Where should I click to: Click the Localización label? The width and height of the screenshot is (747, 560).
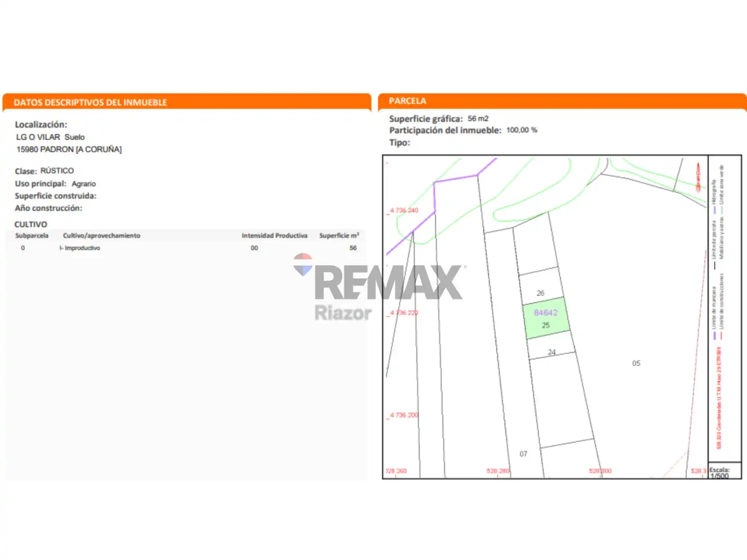[x=41, y=124]
